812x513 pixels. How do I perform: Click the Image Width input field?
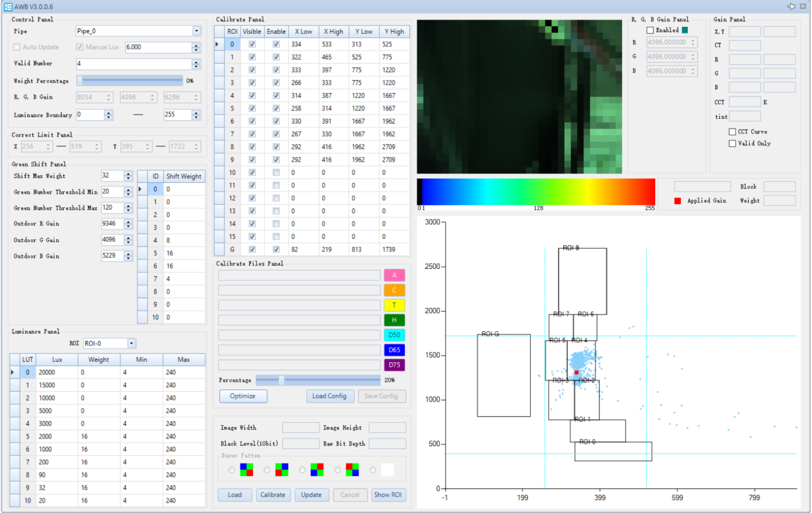(301, 427)
